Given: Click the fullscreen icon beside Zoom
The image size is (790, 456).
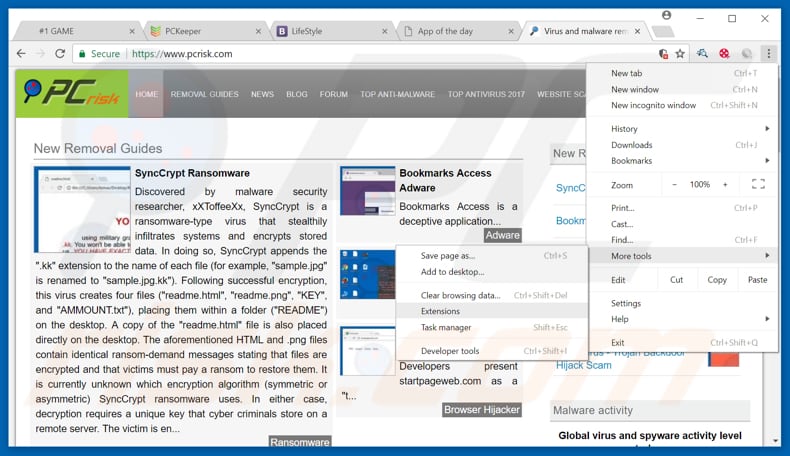Looking at the screenshot, I should coord(758,184).
